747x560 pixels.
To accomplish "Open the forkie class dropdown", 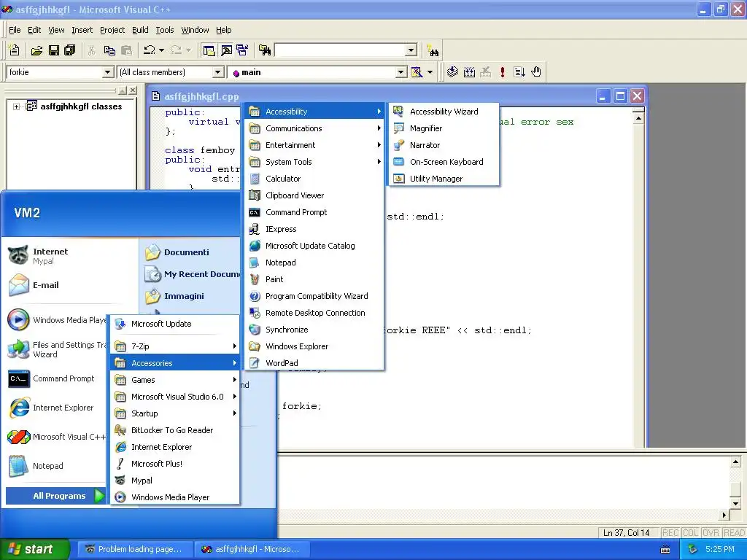I will pyautogui.click(x=108, y=72).
